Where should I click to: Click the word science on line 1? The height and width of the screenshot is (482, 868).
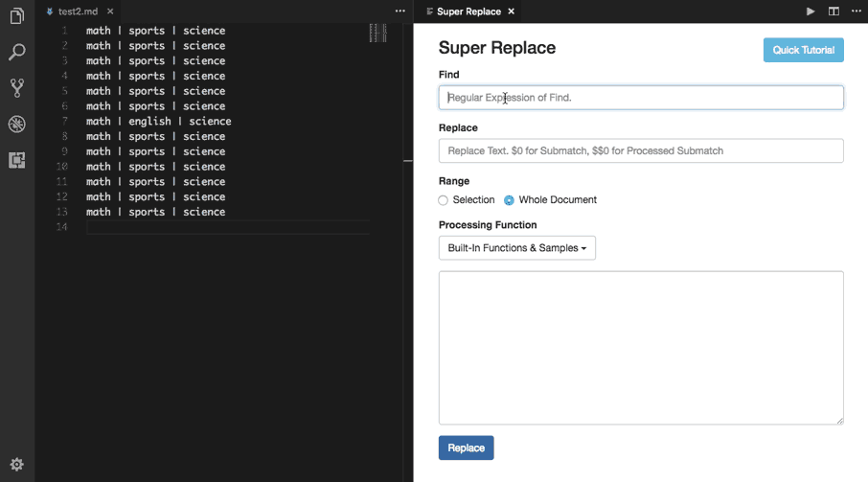204,31
